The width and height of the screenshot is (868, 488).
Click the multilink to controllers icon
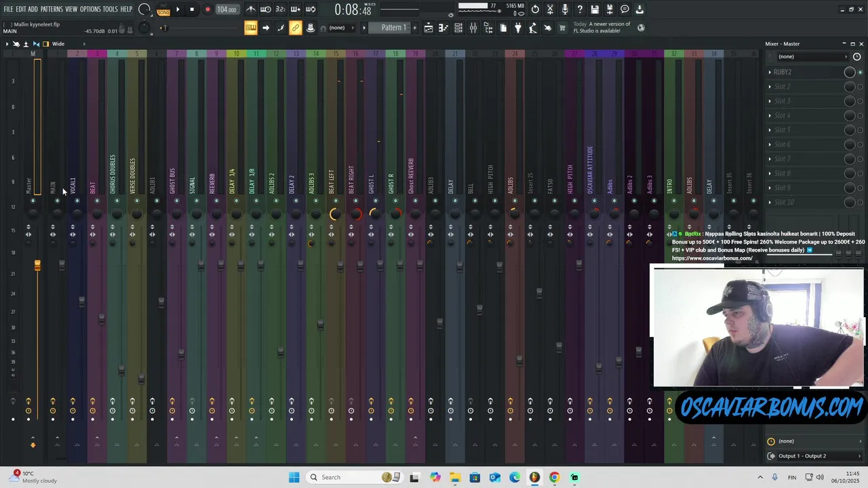(x=296, y=28)
